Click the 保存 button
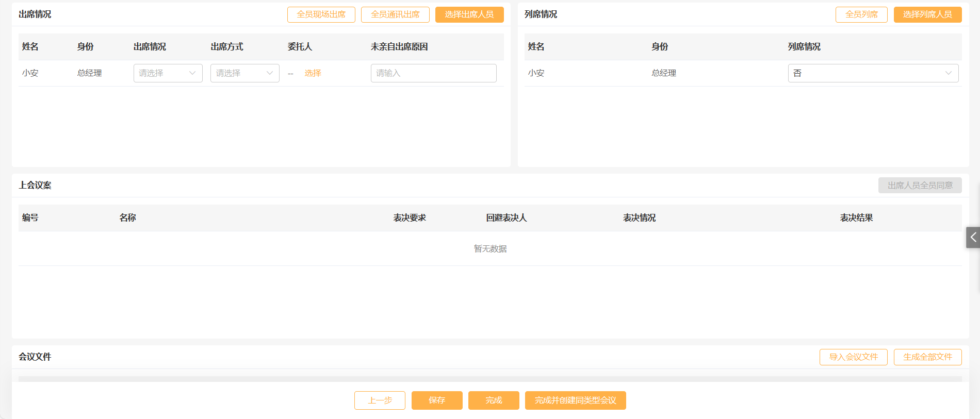The image size is (980, 419). pos(437,400)
